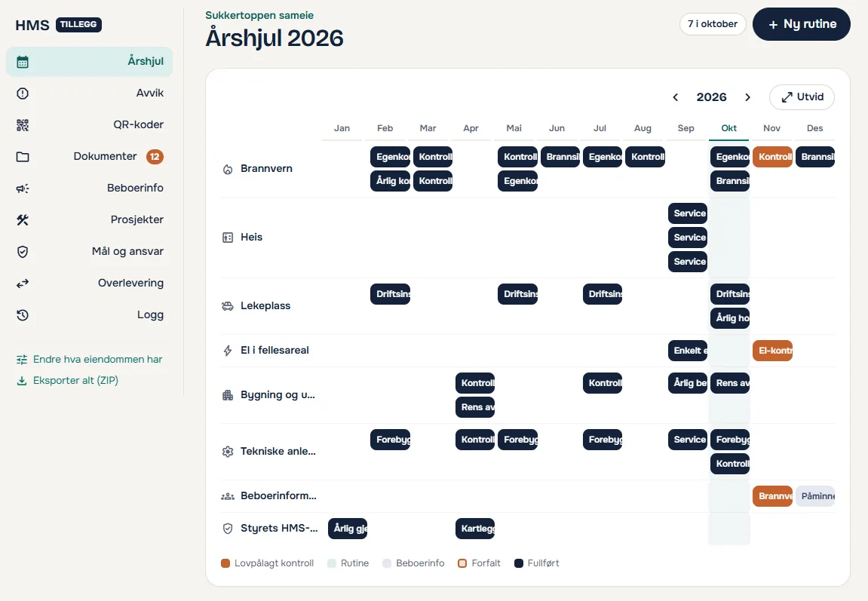Click 'Eksporter alt (ZIP)' link
868x601 pixels.
coord(68,380)
